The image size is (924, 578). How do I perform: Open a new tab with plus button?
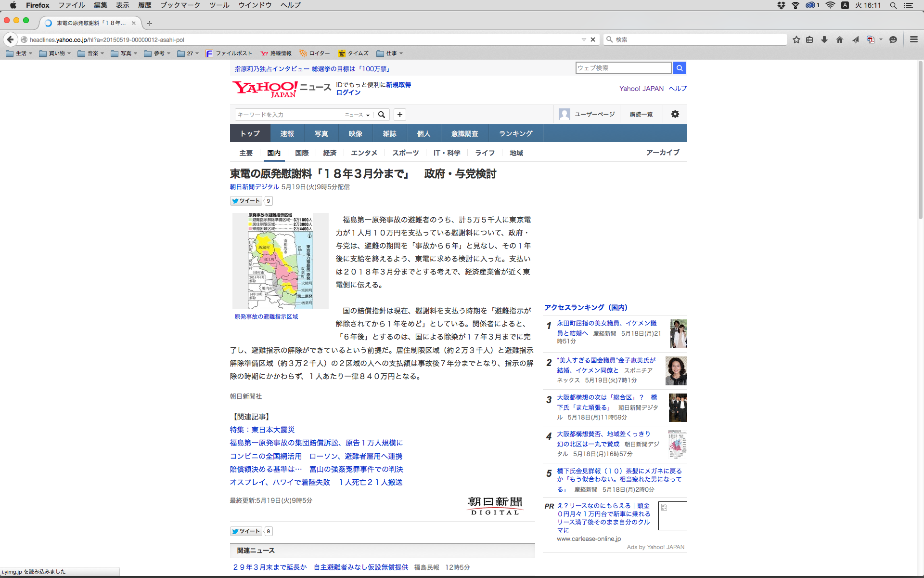(150, 23)
